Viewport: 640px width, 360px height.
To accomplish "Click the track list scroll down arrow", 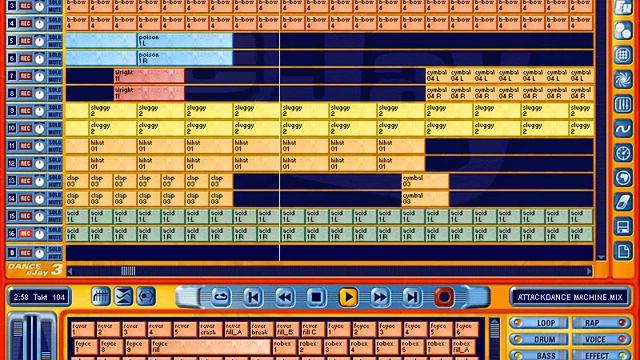I will pyautogui.click(x=601, y=257).
